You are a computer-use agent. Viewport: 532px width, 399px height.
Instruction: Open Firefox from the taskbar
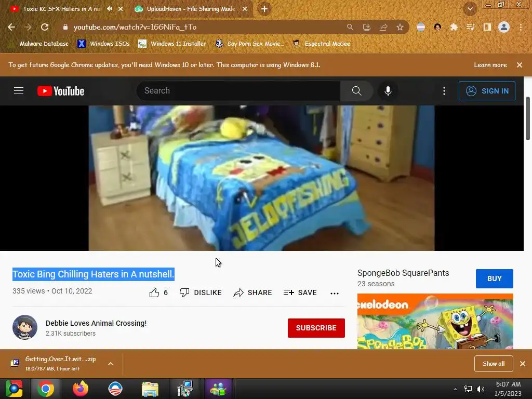click(x=81, y=389)
